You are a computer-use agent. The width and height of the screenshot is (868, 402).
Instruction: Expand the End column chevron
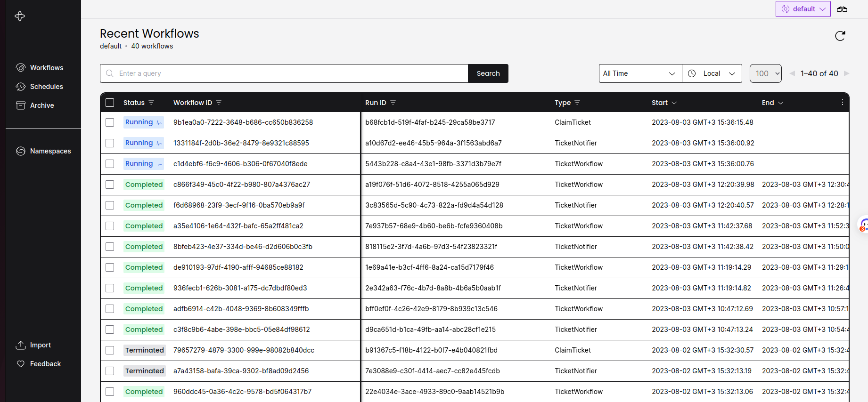pyautogui.click(x=781, y=103)
